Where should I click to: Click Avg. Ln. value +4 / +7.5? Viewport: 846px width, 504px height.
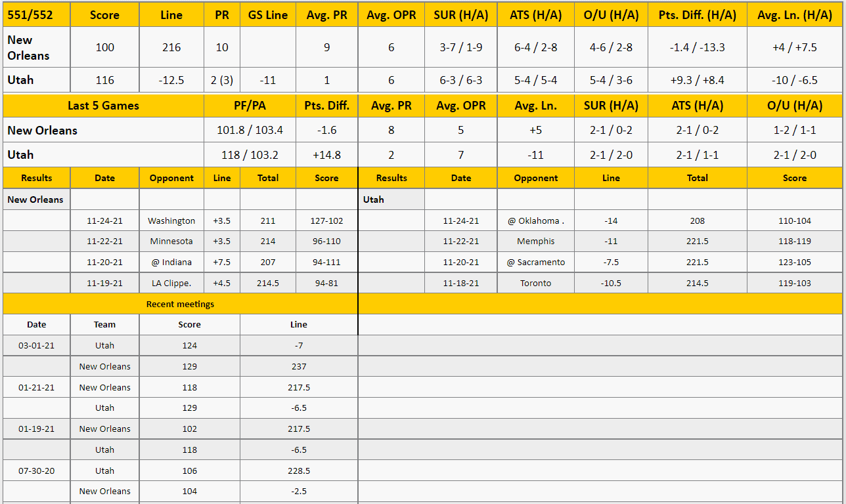(795, 47)
